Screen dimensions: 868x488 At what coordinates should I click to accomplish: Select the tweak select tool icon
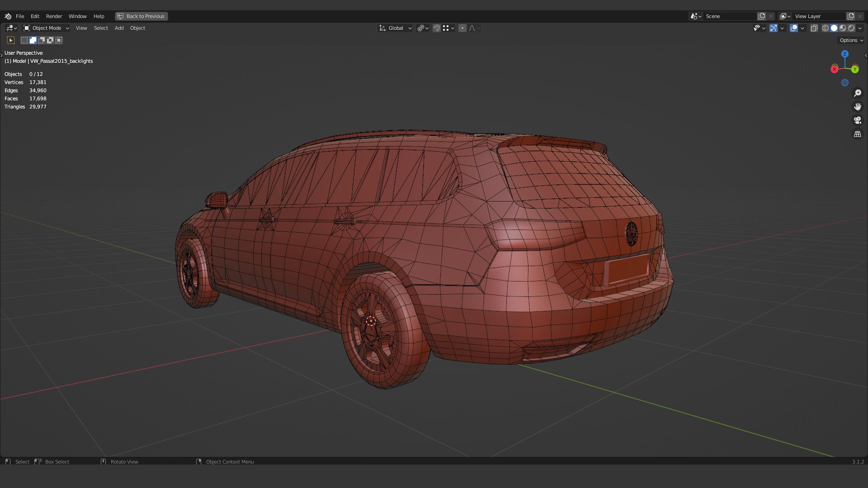(x=11, y=40)
